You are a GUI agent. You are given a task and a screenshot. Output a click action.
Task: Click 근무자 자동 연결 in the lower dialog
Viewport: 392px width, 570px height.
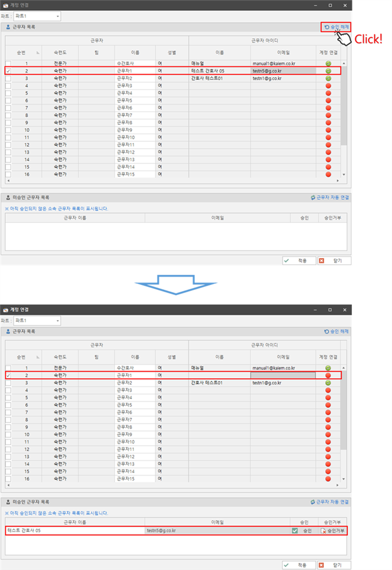(x=330, y=502)
